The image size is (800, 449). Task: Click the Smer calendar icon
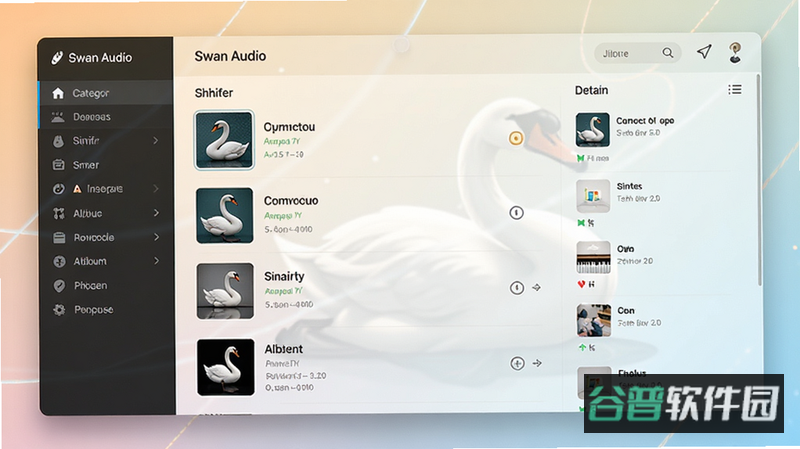[x=59, y=165]
